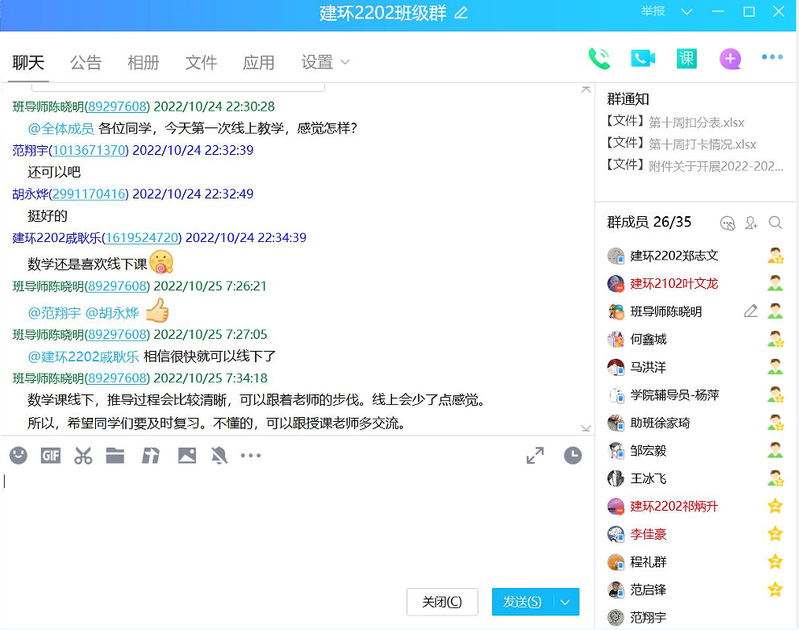Open the emoji picker
799x630 pixels.
click(18, 455)
